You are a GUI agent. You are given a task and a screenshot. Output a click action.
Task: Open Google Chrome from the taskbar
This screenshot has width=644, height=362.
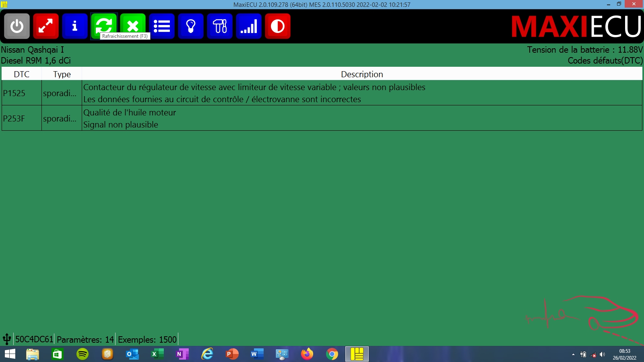pyautogui.click(x=332, y=354)
